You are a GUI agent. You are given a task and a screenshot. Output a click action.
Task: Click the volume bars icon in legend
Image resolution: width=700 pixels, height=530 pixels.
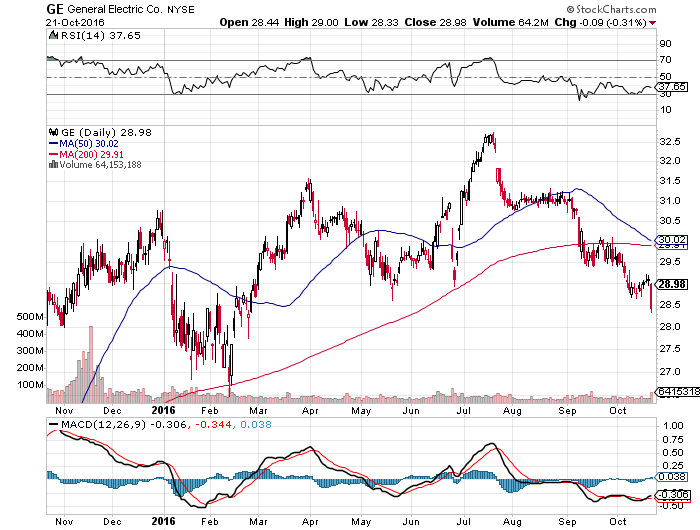pos(53,164)
